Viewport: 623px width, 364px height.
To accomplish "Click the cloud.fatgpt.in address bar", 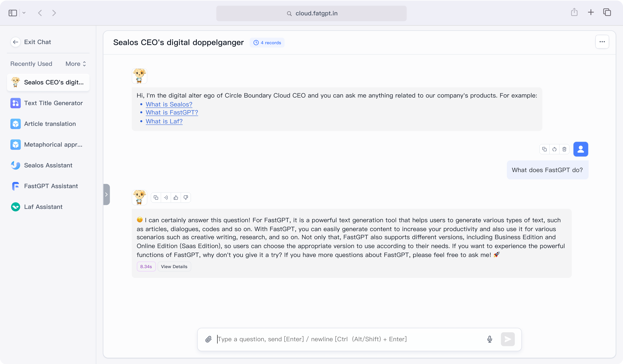I will [x=311, y=13].
